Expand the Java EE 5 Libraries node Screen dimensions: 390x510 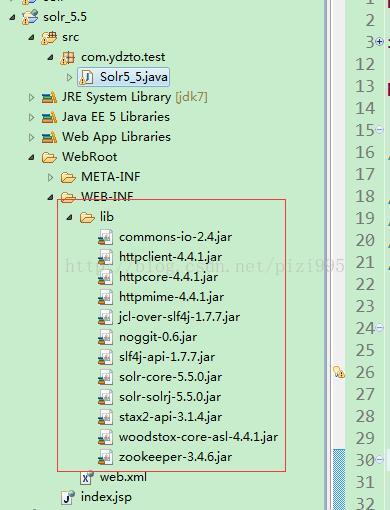(x=31, y=117)
